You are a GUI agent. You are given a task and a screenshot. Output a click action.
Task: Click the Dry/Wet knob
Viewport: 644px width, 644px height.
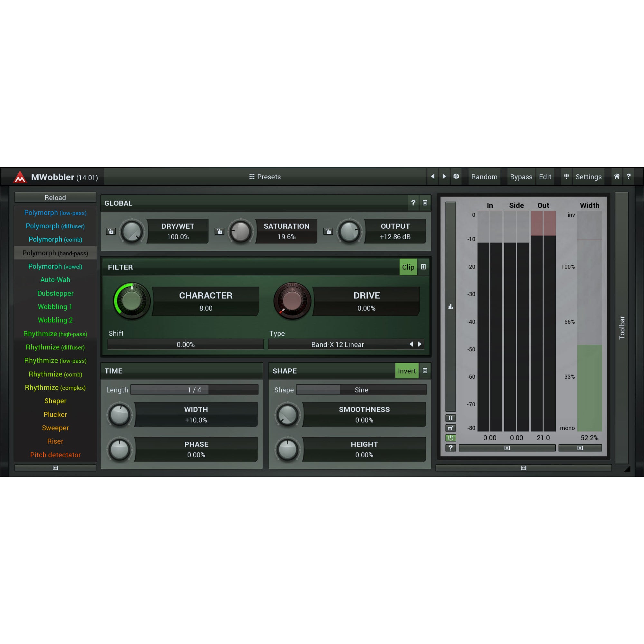132,231
